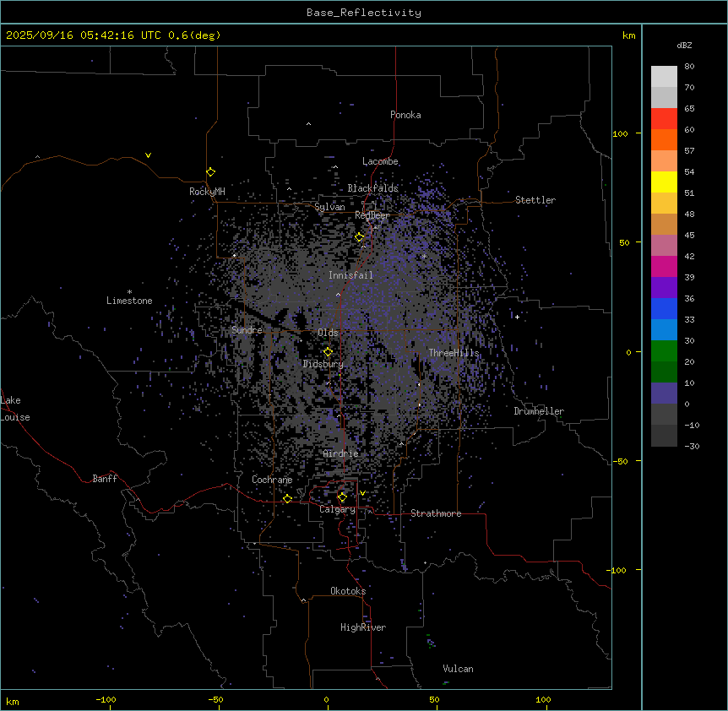Click the Strathmore town label

click(x=436, y=513)
